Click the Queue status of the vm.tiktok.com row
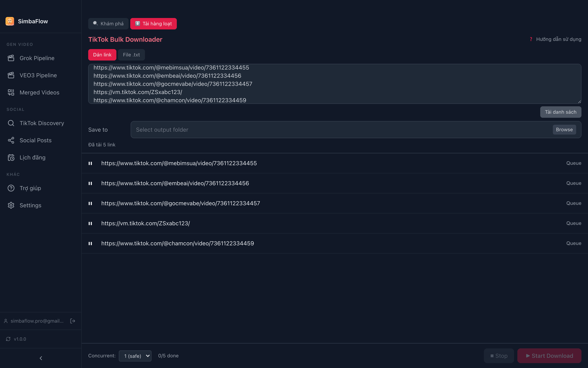 574,223
